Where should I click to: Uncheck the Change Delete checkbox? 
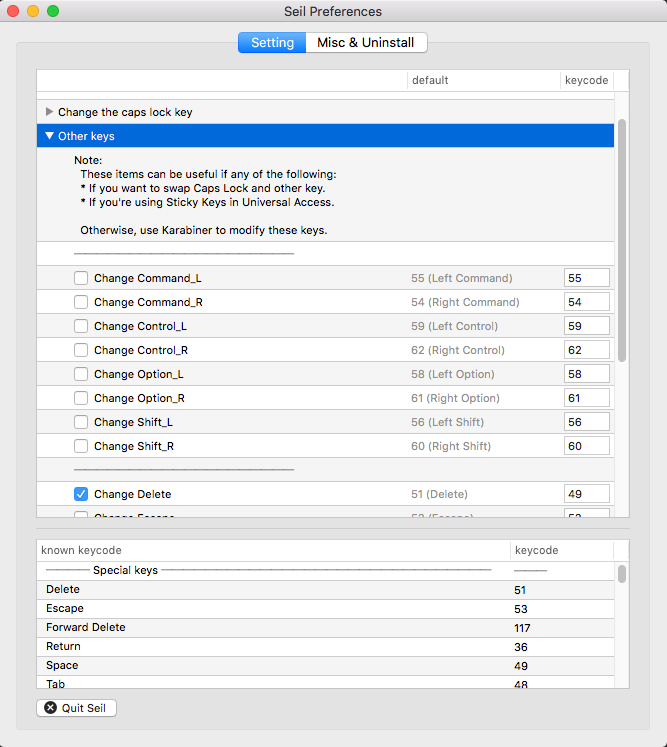point(81,494)
